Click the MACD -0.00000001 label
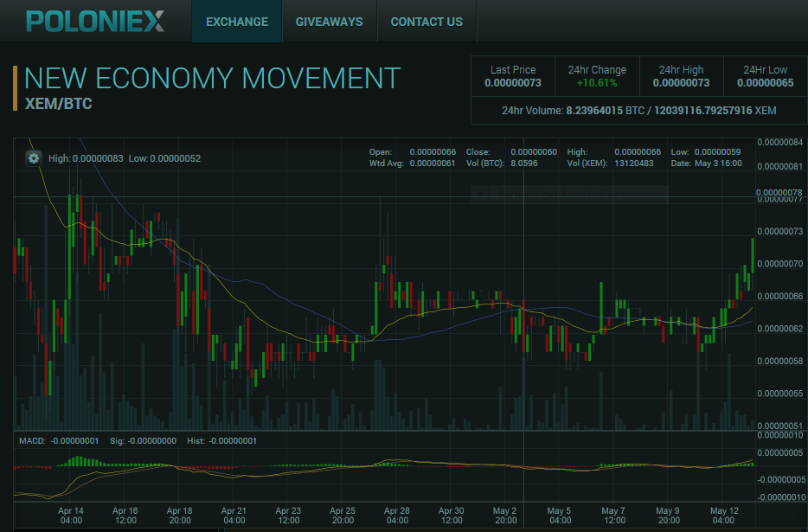 pyautogui.click(x=59, y=441)
